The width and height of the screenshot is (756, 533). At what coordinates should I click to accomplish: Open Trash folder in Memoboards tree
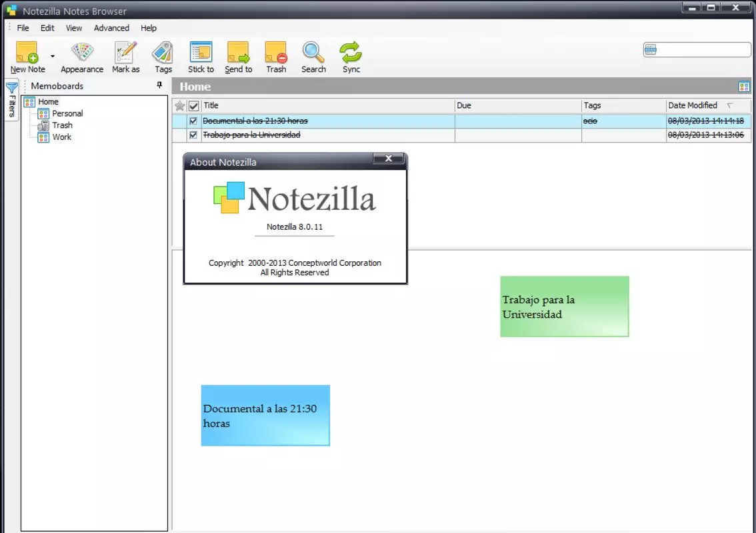click(x=62, y=125)
